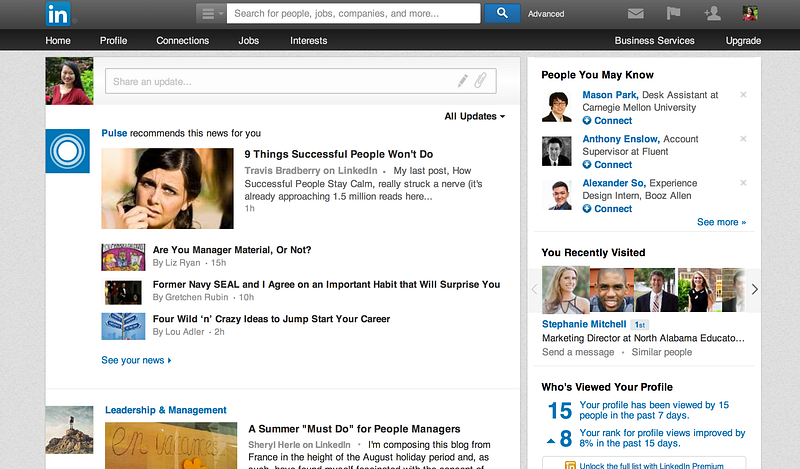
Task: Open the Pulse link
Action: coord(114,133)
